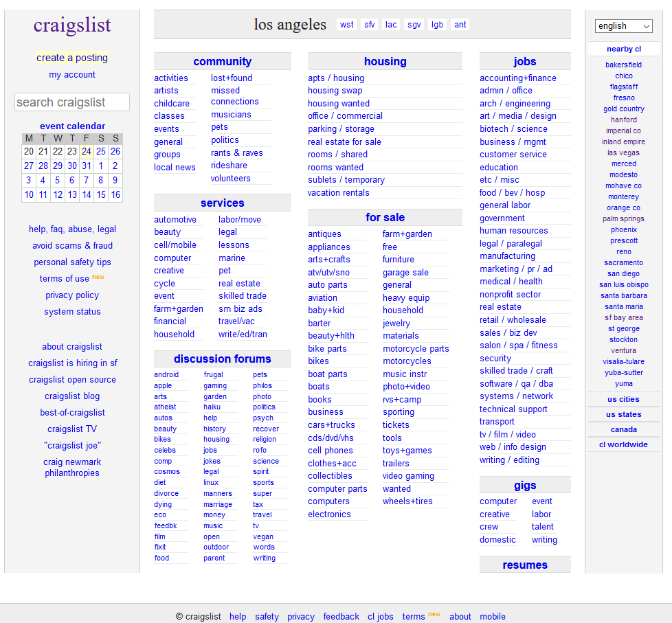Screen dimensions: 672x623
Task: Open the english language dropdown
Action: 624,26
